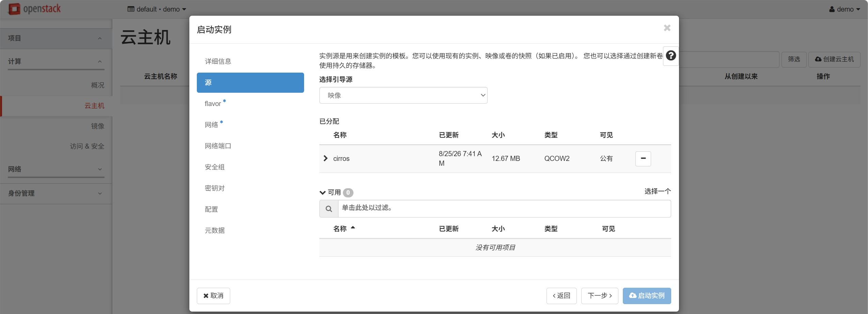Click the 公有 visibility value

[x=606, y=159]
